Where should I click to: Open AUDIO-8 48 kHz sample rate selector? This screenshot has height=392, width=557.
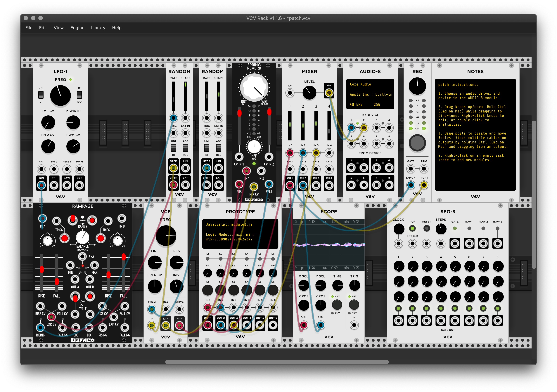coord(358,105)
